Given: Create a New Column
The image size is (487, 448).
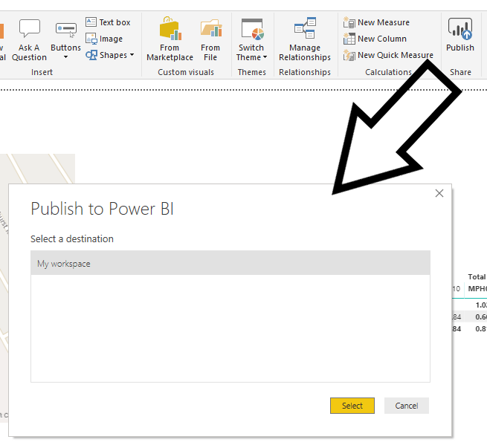Looking at the screenshot, I should click(x=375, y=39).
